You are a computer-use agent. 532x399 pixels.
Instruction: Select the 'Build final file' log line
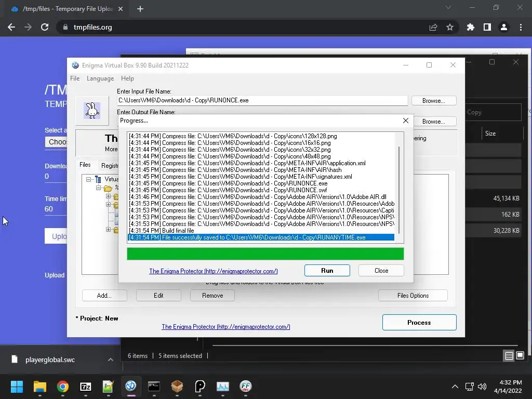[261, 231]
